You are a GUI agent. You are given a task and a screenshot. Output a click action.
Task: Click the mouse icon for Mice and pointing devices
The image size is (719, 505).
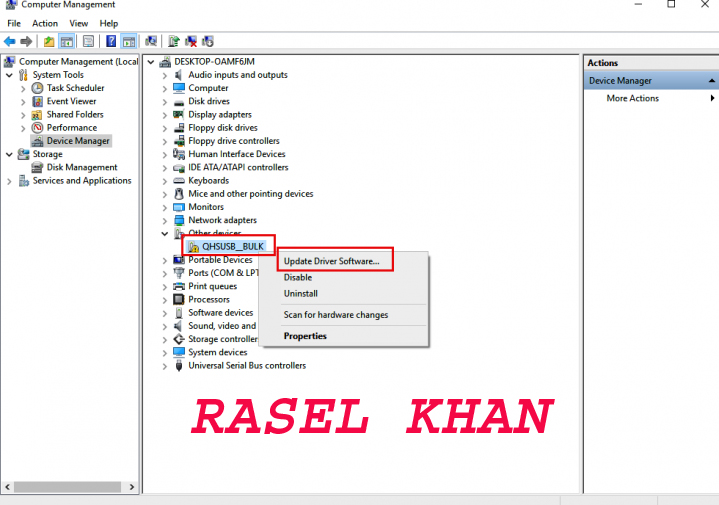(x=178, y=194)
